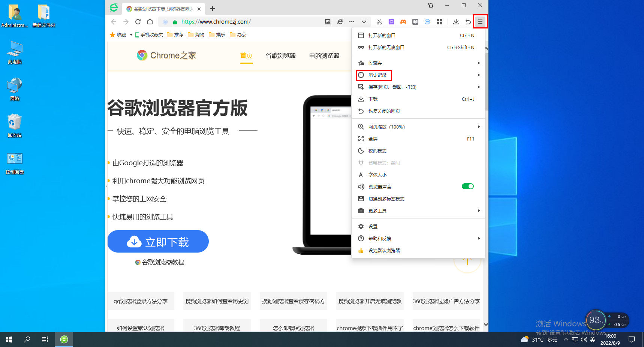Expand the 收藏 dropdown arrow
644x347 pixels.
tap(131, 35)
